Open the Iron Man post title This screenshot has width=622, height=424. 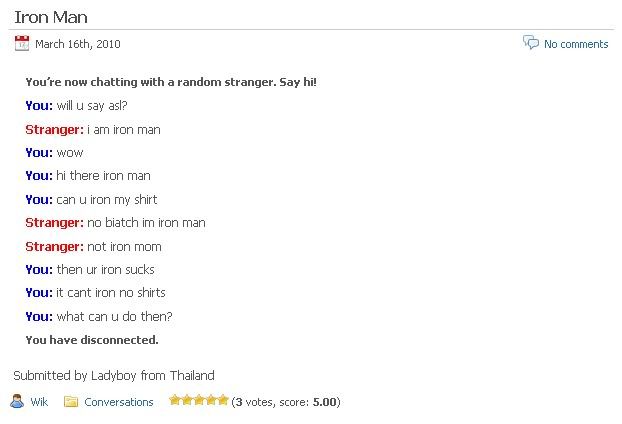pos(51,17)
